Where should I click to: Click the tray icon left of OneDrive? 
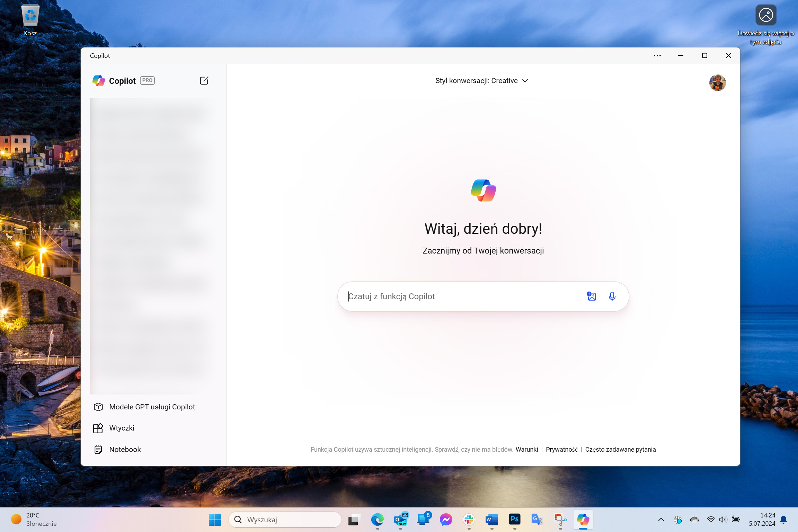[x=677, y=520]
